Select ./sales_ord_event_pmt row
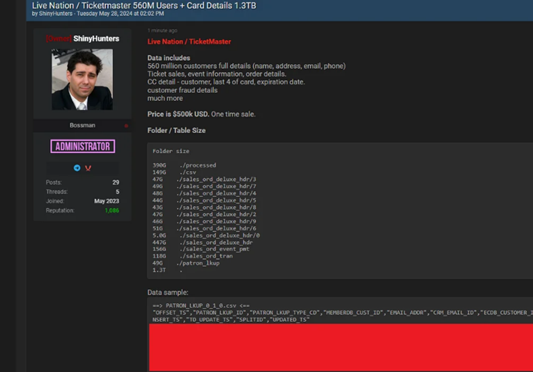 [201, 249]
